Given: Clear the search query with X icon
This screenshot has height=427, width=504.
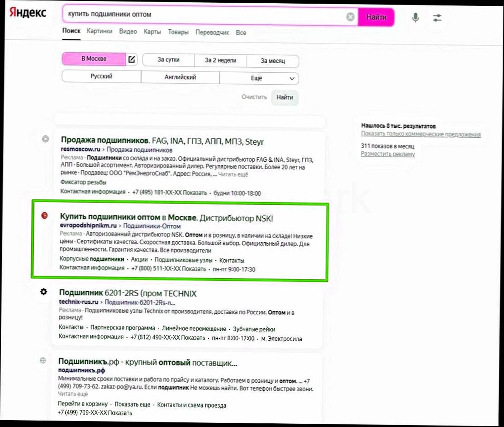Looking at the screenshot, I should (x=350, y=17).
